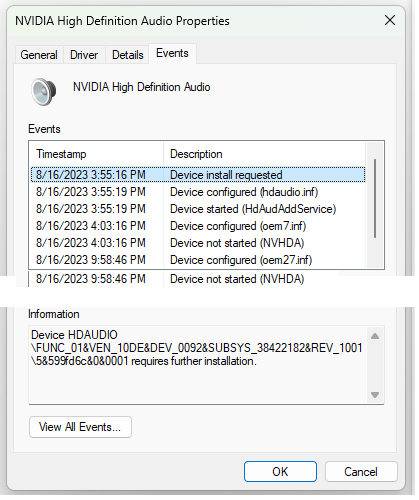This screenshot has height=500, width=419.
Task: Select the Device configured (hdaudio.inf) event
Action: click(x=199, y=193)
